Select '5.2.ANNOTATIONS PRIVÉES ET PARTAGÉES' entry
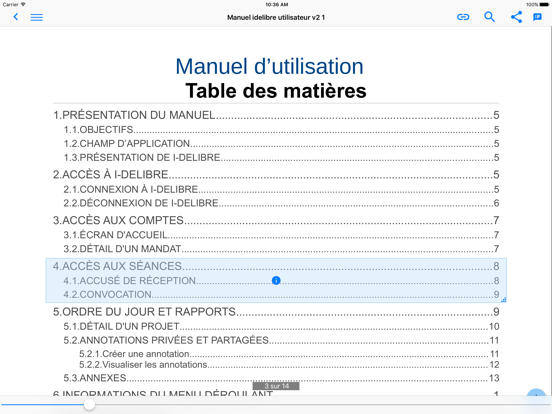The image size is (552, 414). click(x=281, y=340)
